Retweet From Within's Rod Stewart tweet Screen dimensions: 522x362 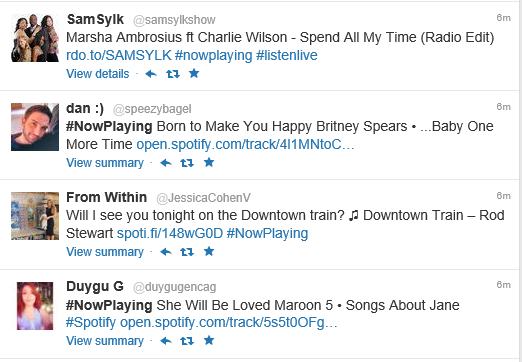(x=187, y=252)
